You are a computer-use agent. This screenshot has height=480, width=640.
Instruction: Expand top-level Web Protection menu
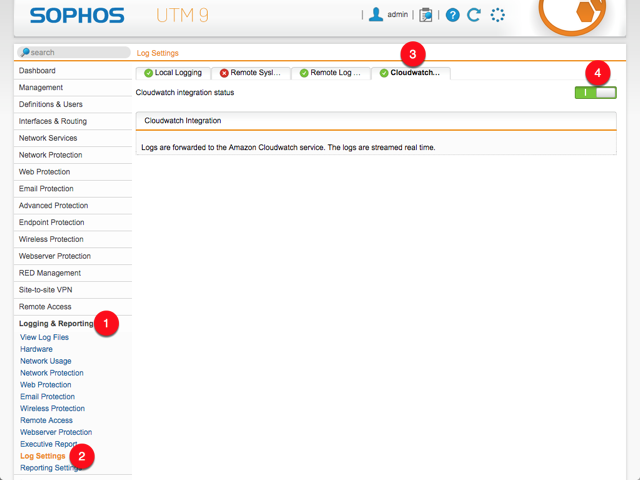click(x=73, y=172)
